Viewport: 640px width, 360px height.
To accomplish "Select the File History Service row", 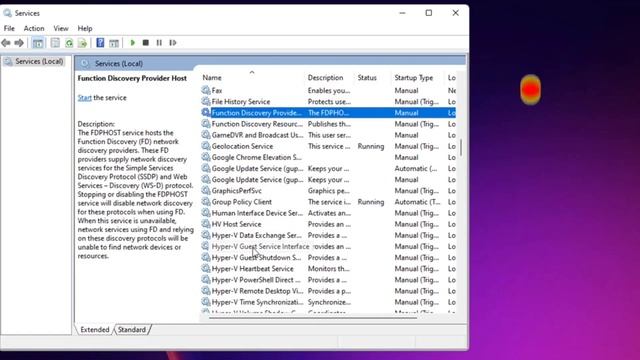I will 328,101.
